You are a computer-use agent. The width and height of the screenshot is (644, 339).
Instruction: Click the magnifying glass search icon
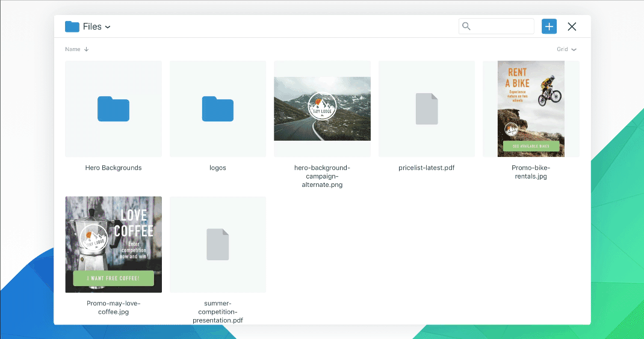(466, 26)
